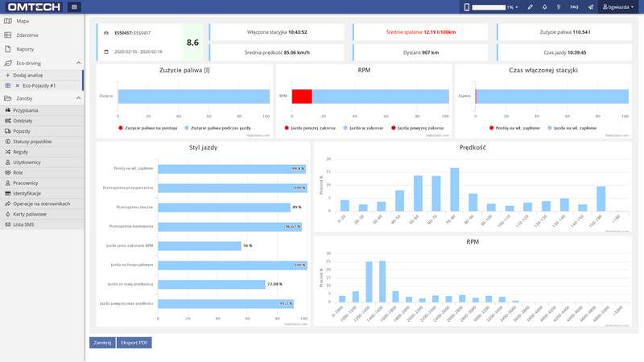The image size is (644, 362).
Task: Collapse the Zasoby section
Action: (x=78, y=98)
